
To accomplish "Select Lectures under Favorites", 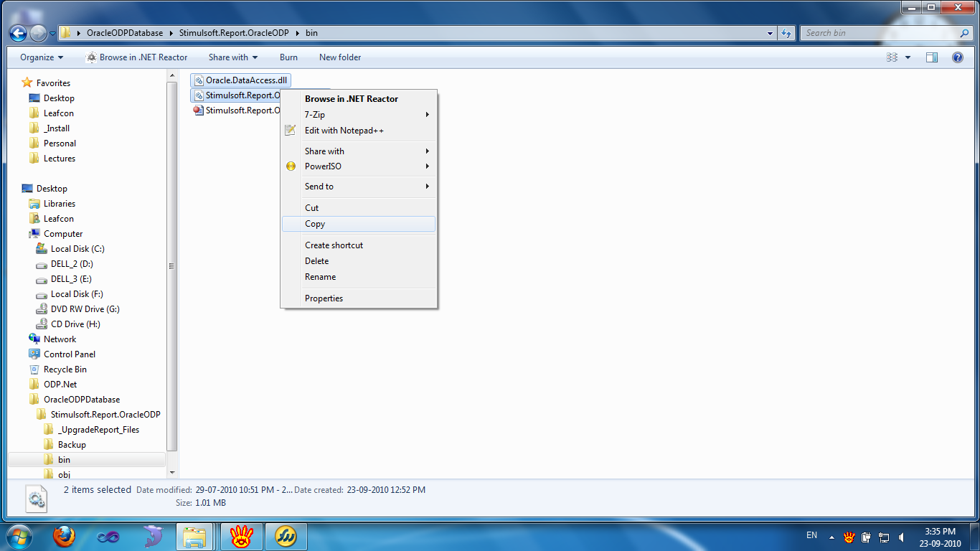I will pos(60,159).
